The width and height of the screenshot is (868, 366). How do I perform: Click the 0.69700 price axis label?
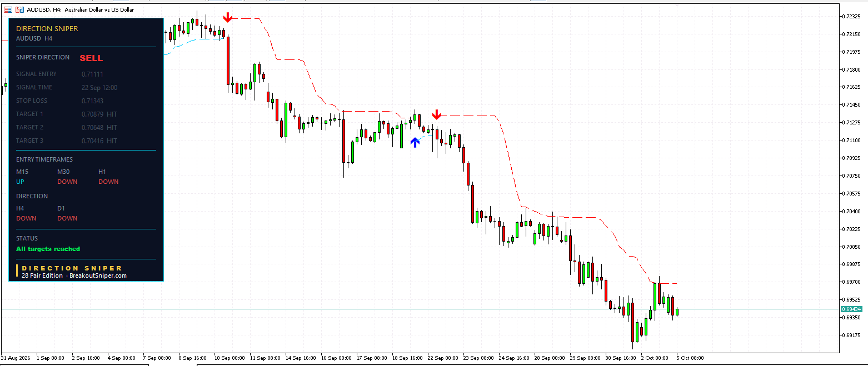coord(851,282)
